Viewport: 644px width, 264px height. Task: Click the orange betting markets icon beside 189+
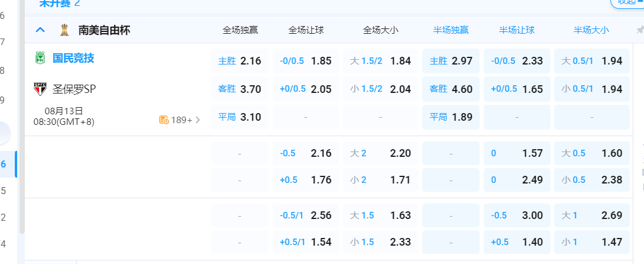pos(164,120)
